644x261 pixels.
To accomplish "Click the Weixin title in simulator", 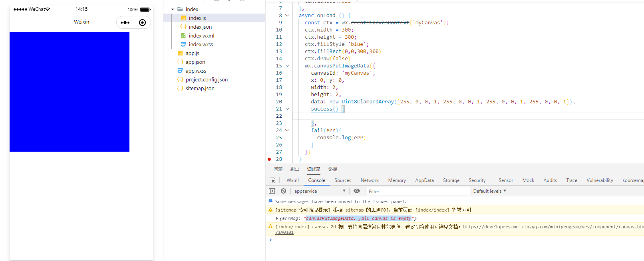I will [x=81, y=22].
